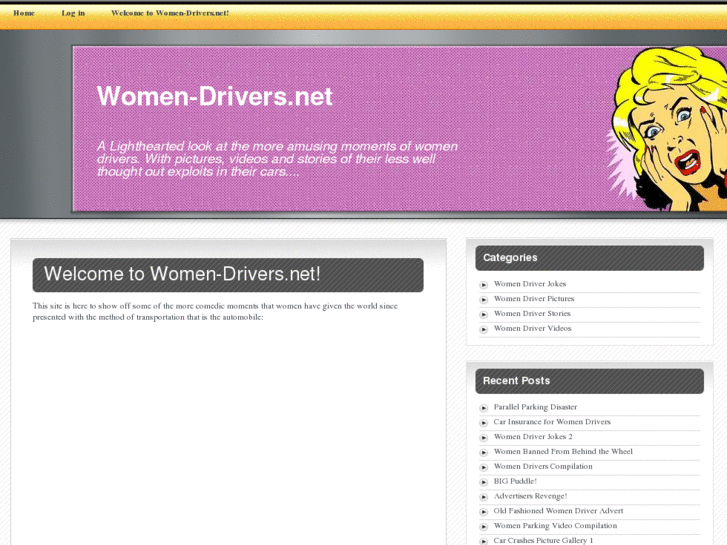Click bullet icon beside Parallel Parking Disaster
Viewport: 727px width, 545px height.
[x=484, y=408]
